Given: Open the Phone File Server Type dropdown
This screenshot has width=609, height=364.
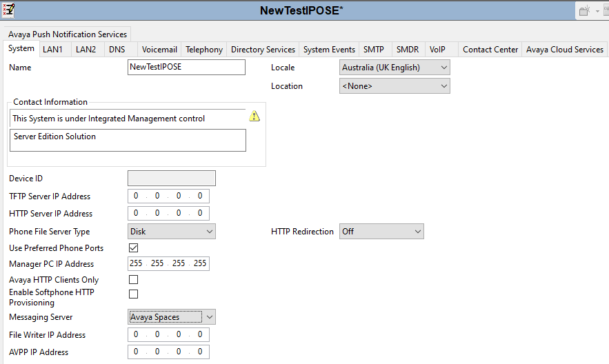Looking at the screenshot, I should click(172, 231).
